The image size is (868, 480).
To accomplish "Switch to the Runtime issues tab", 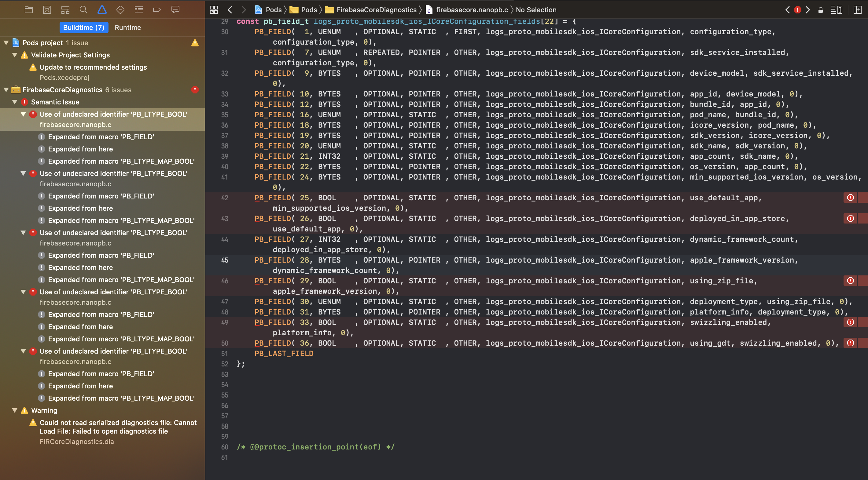I will point(128,27).
